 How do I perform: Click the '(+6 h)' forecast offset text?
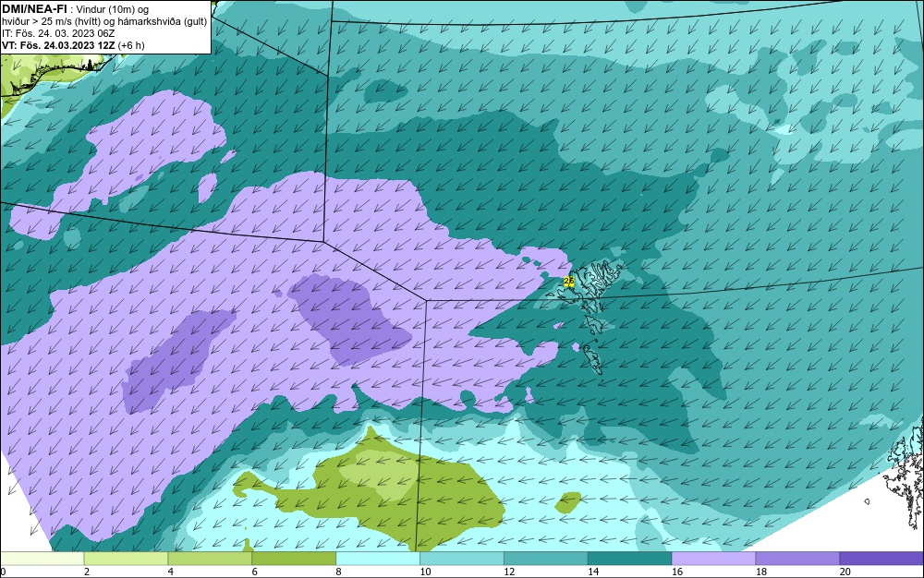tap(131, 45)
